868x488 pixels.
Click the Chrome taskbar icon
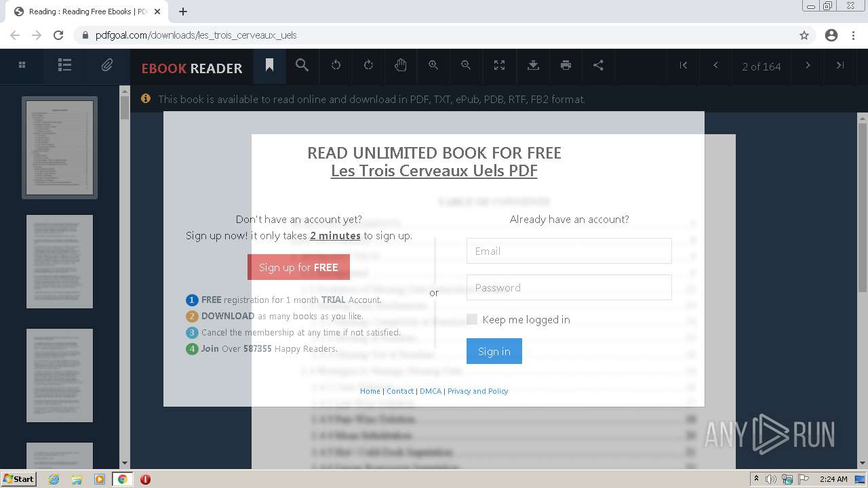[x=123, y=479]
